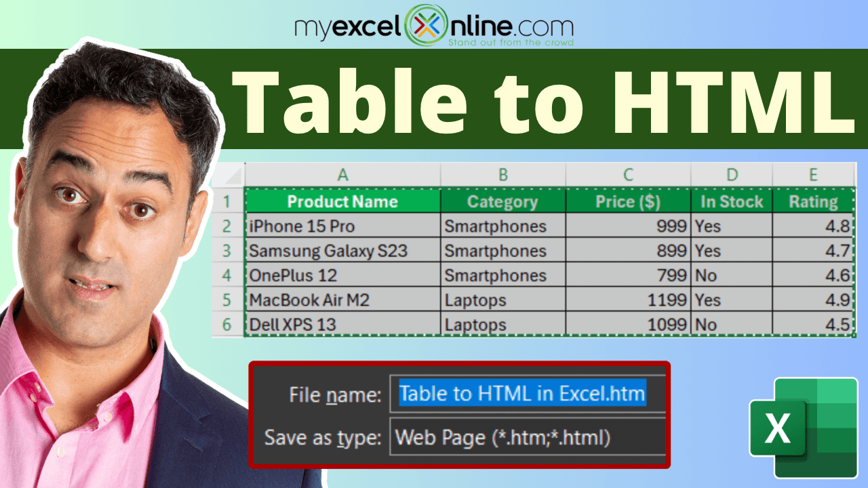Select row 2 header
This screenshot has width=868, height=488.
tap(228, 226)
